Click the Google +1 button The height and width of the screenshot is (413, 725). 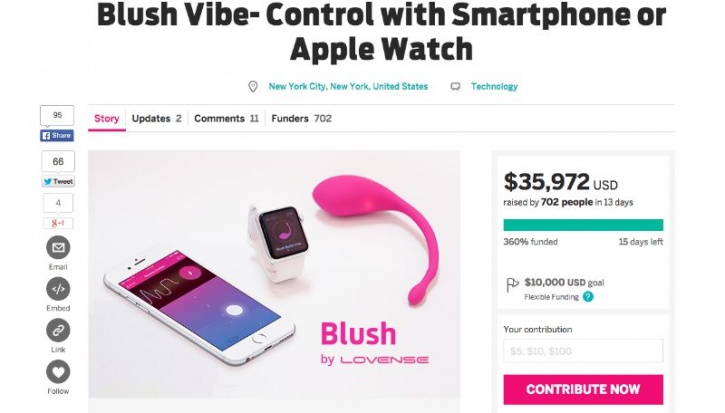pyautogui.click(x=58, y=223)
